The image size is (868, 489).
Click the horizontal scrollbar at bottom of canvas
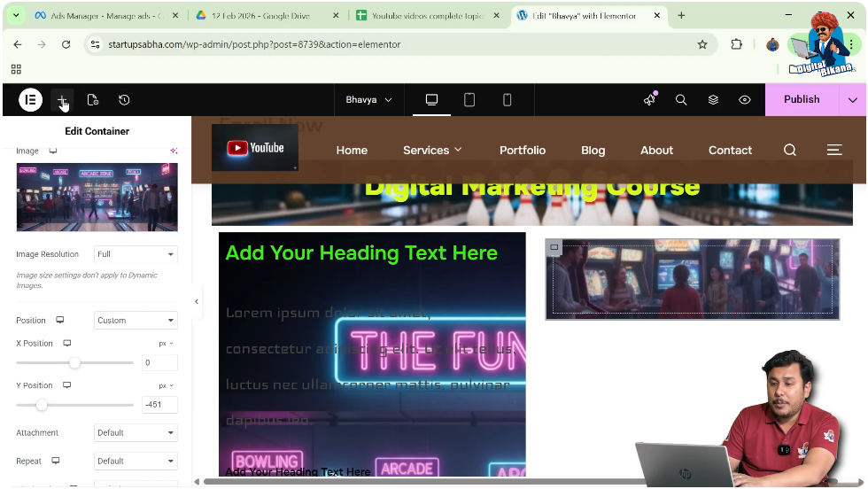click(521, 481)
